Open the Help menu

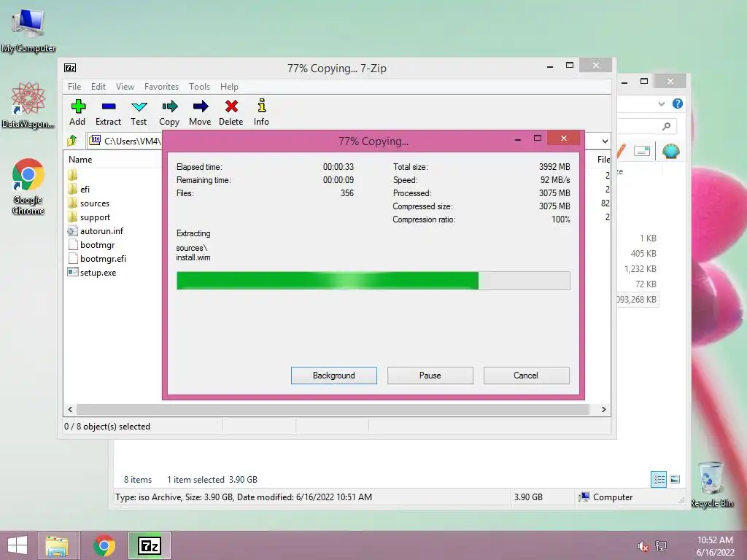[229, 87]
